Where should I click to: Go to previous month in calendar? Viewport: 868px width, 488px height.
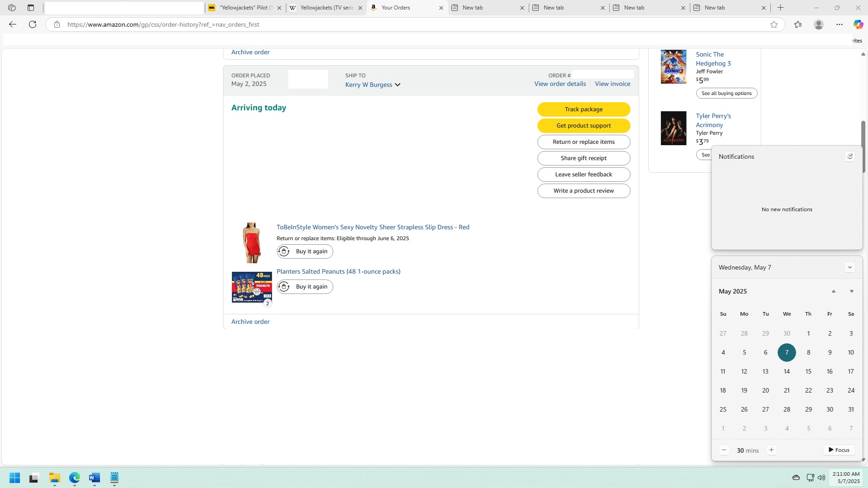pyautogui.click(x=834, y=291)
